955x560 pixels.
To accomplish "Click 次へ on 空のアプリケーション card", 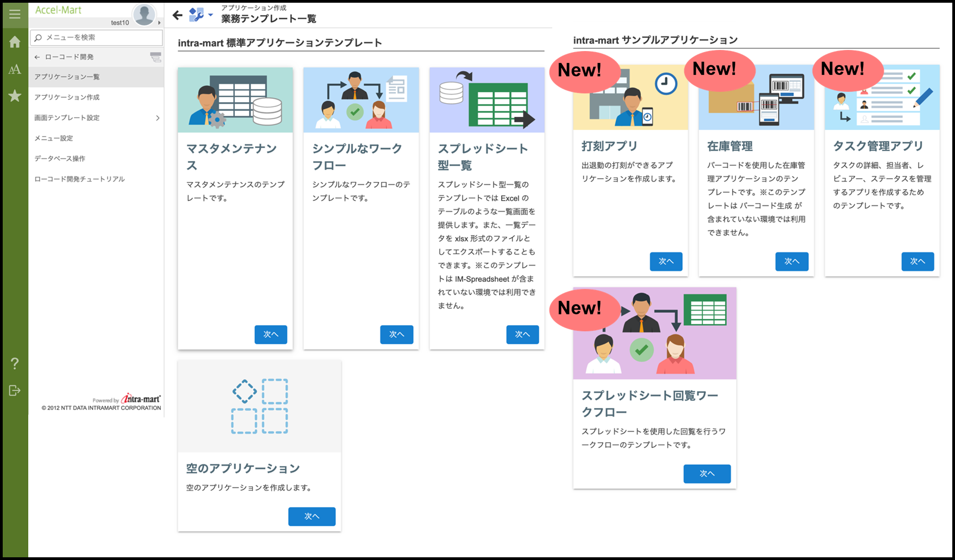I will 311,517.
